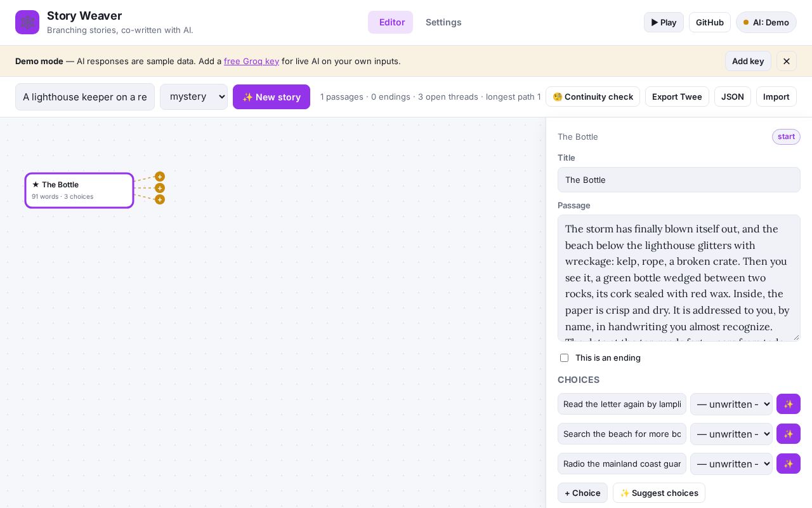This screenshot has width=812, height=508.
Task: Focus the story premise input field
Action: click(x=85, y=97)
